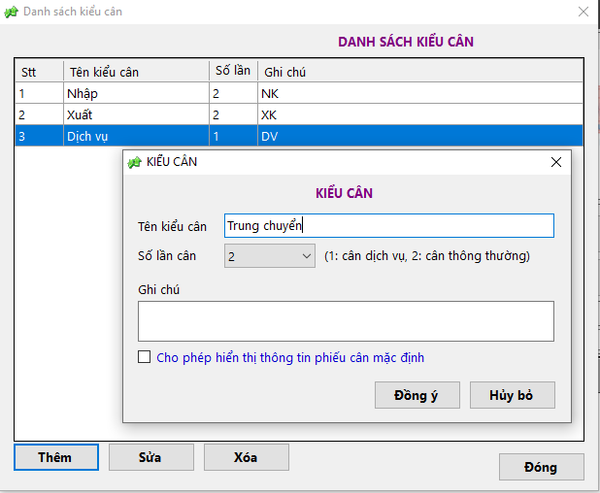Click the Số lần column header

[x=233, y=71]
